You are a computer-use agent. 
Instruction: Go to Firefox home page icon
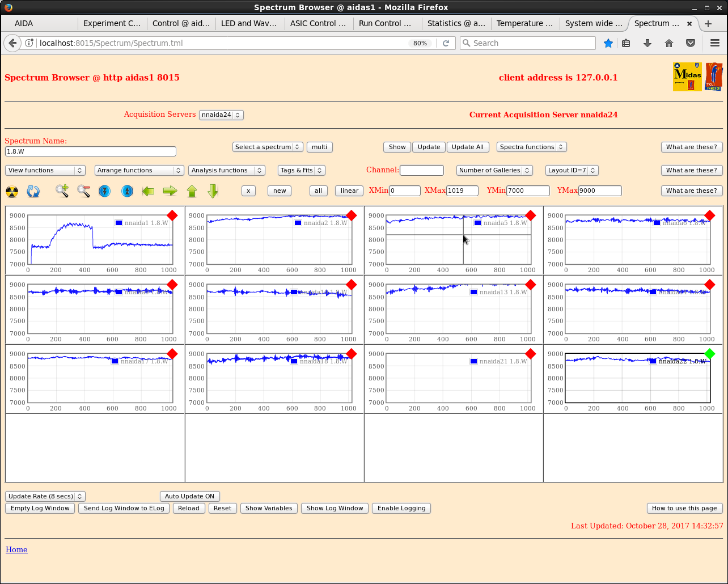click(x=669, y=43)
